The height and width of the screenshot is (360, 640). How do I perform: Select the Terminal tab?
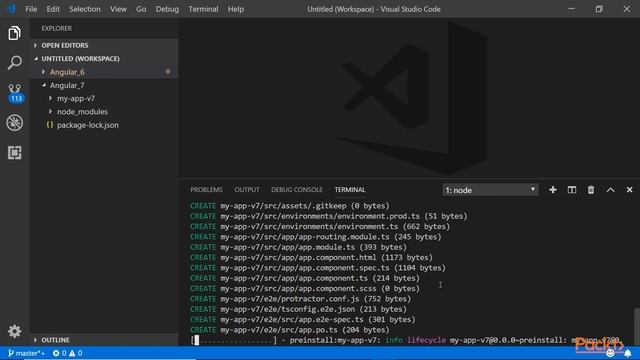(350, 190)
